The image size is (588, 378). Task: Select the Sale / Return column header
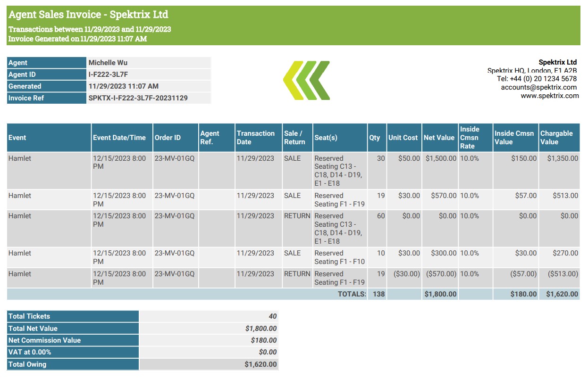point(293,138)
